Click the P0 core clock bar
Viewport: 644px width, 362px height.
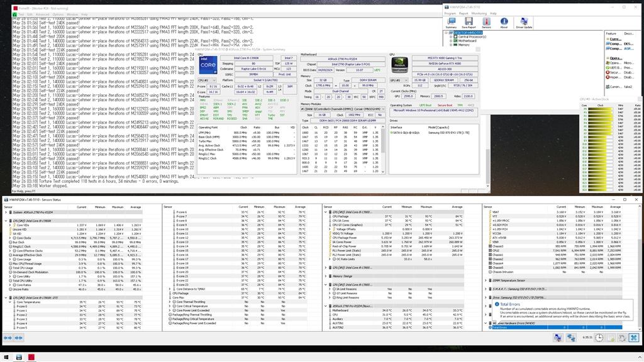600,109
